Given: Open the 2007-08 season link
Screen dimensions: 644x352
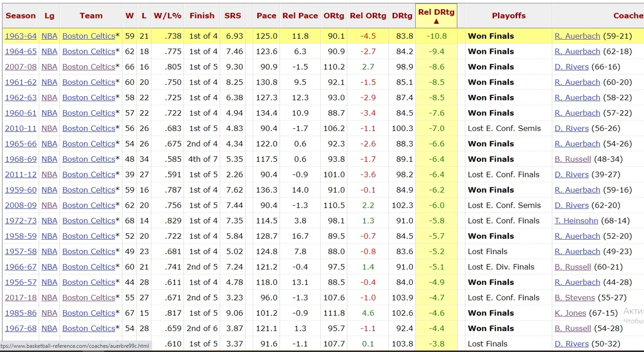Looking at the screenshot, I should click(x=21, y=67).
